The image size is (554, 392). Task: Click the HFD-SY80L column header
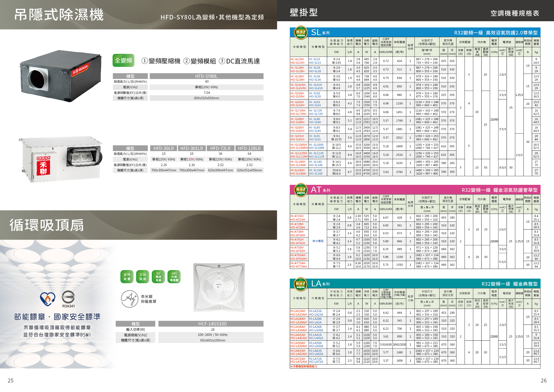point(206,76)
